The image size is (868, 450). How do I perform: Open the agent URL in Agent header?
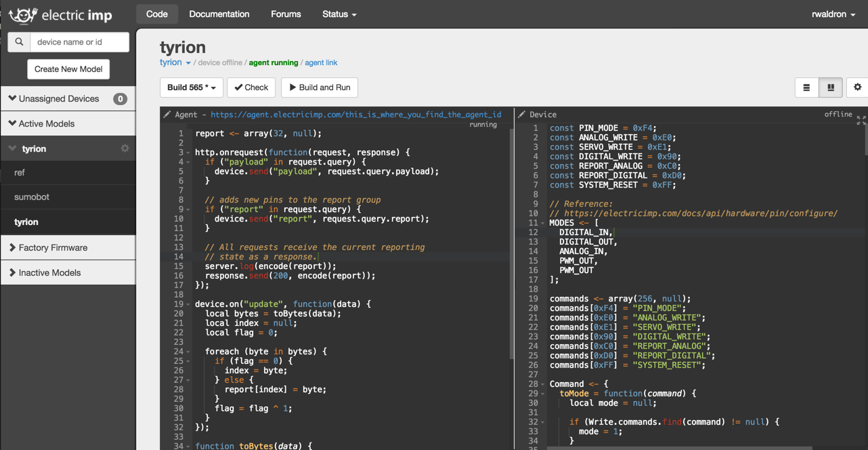click(x=356, y=115)
